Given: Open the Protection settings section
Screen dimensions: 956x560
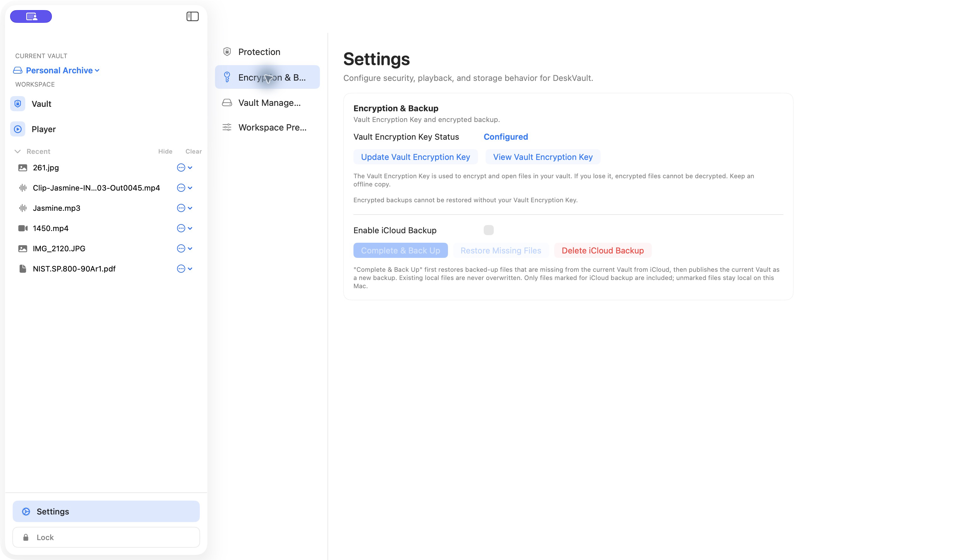Looking at the screenshot, I should (267, 52).
